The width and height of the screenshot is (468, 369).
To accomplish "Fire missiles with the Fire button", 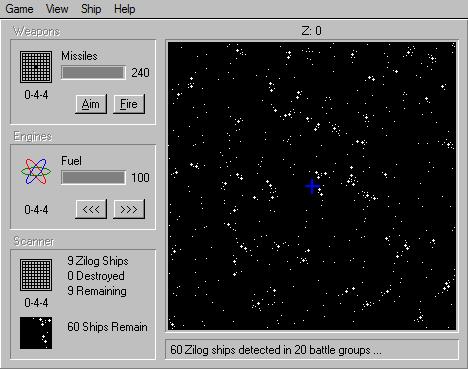I will (x=129, y=104).
